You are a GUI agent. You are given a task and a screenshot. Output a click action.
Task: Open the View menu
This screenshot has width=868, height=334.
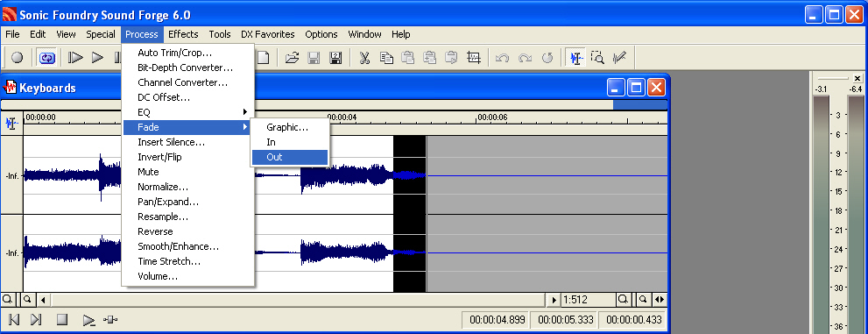66,34
